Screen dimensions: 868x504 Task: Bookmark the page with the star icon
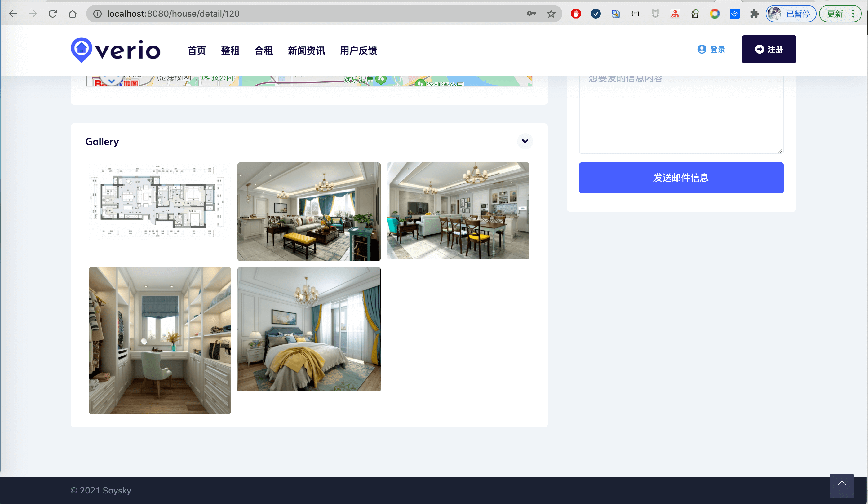(551, 14)
